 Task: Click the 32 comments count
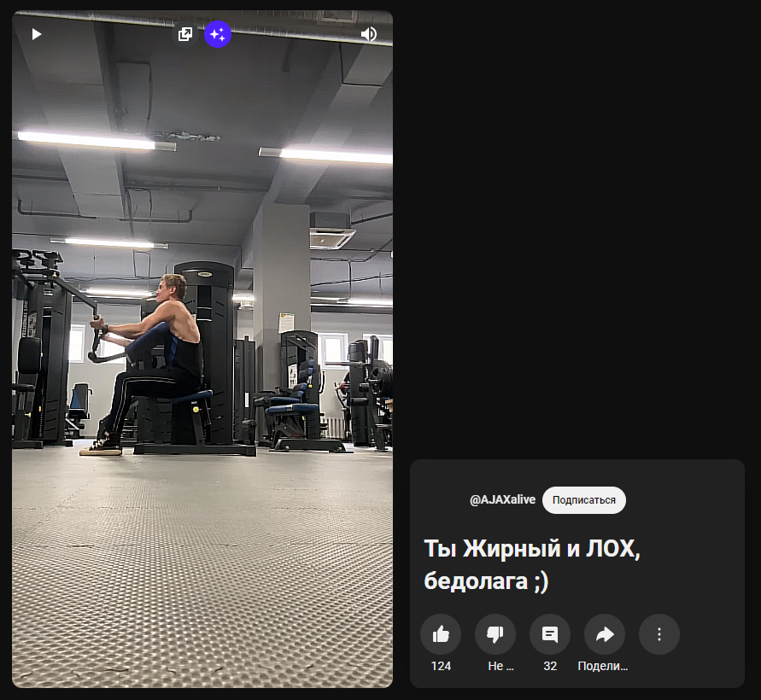click(550, 666)
